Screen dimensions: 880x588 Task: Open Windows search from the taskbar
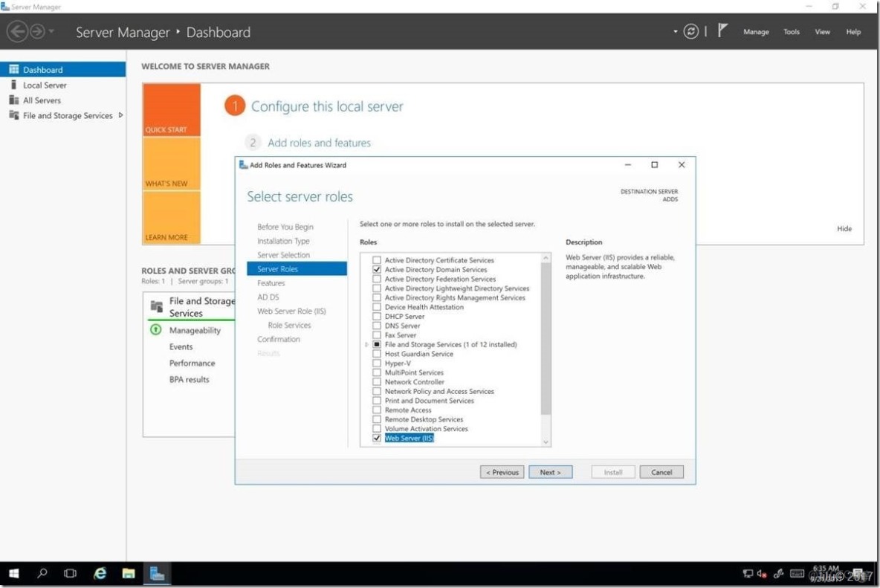(42, 573)
